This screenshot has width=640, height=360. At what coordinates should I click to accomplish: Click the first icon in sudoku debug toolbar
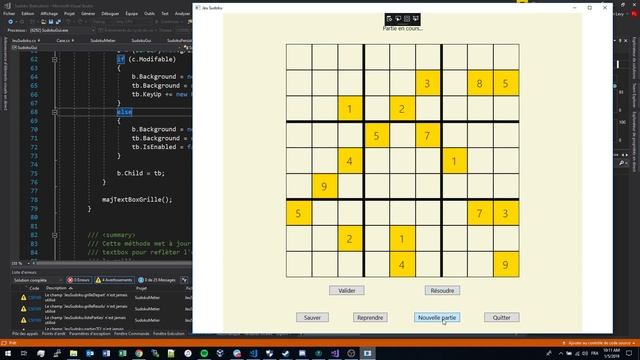(389, 19)
